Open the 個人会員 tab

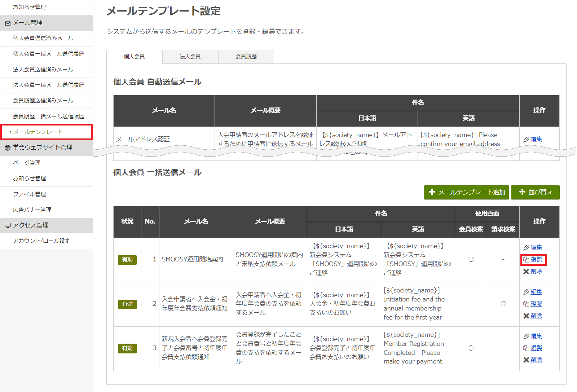134,57
